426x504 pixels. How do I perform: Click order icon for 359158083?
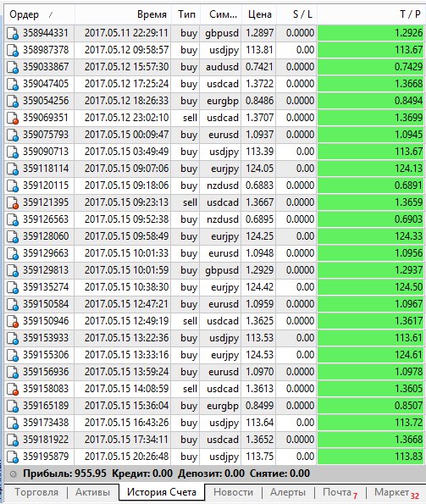coord(13,390)
